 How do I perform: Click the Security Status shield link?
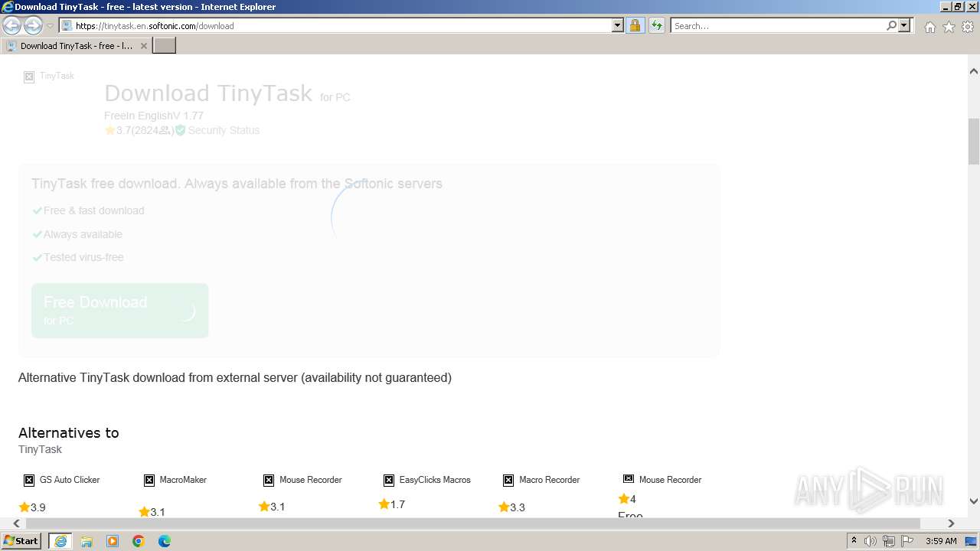click(x=217, y=131)
